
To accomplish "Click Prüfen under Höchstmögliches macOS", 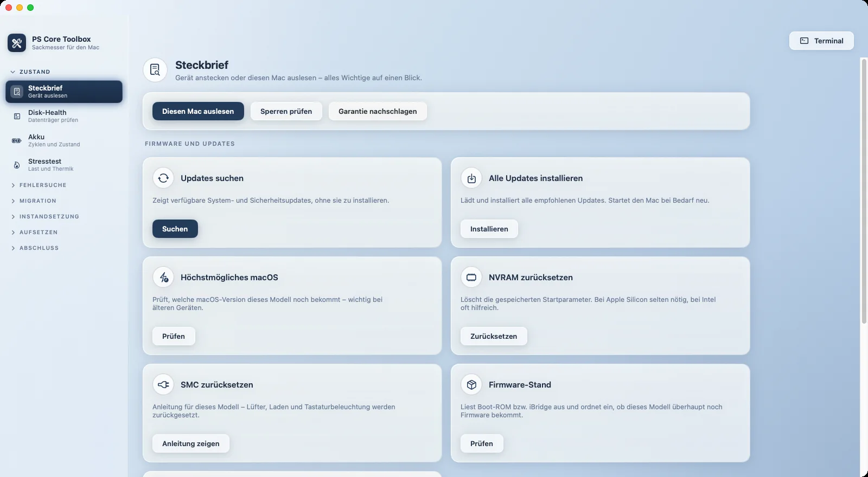I will click(x=174, y=336).
